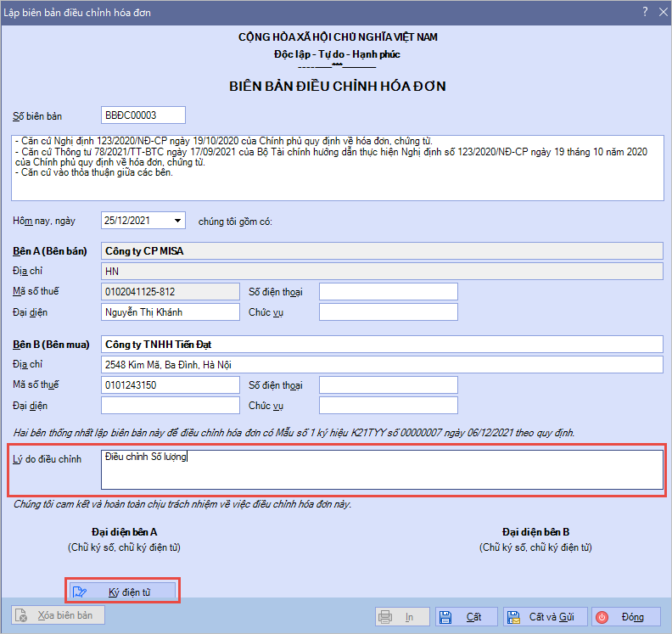This screenshot has width=672, height=634.
Task: Click the Cất save button
Action: click(465, 617)
